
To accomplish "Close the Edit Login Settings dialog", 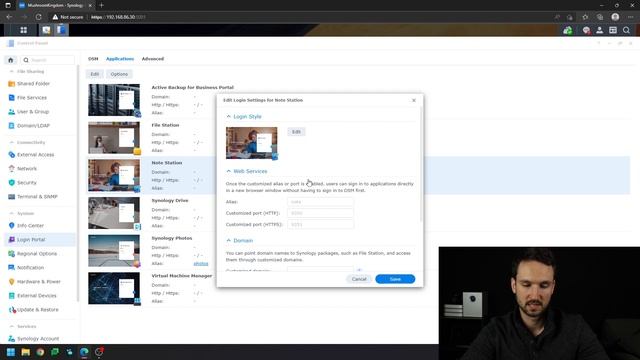I will click(414, 100).
